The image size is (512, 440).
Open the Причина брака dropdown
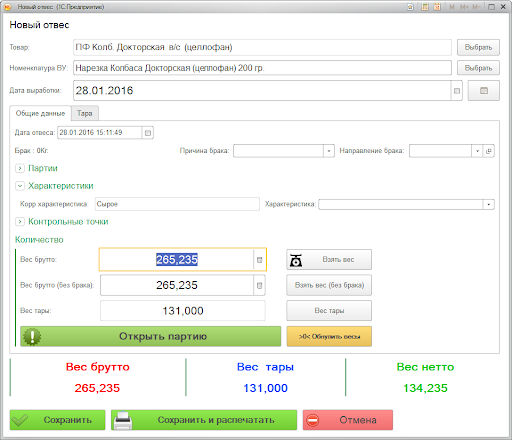point(329,151)
